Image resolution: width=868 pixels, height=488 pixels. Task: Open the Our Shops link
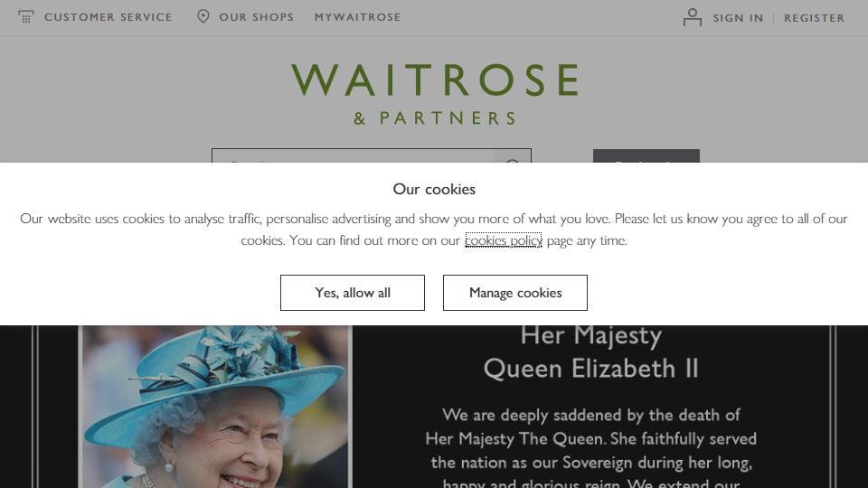pyautogui.click(x=256, y=17)
